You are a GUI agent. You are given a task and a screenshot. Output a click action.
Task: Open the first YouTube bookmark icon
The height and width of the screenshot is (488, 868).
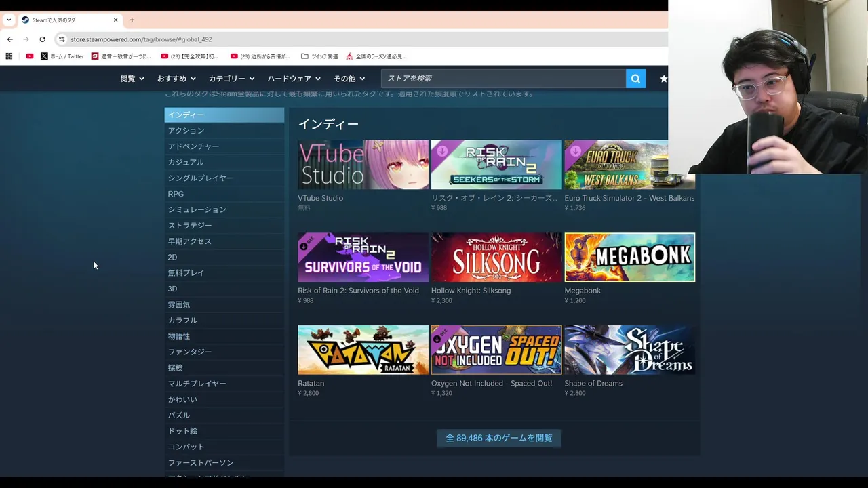click(29, 56)
